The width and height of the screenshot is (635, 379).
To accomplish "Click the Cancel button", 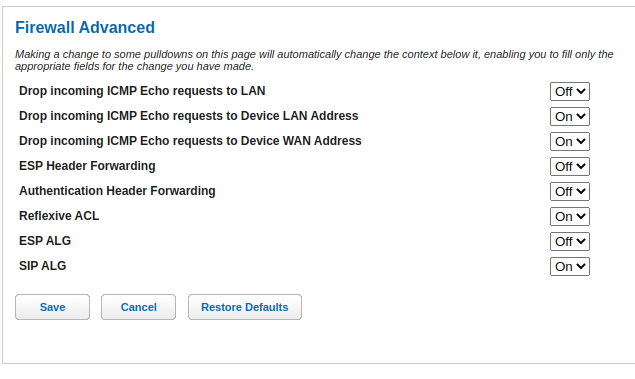I will 139,307.
